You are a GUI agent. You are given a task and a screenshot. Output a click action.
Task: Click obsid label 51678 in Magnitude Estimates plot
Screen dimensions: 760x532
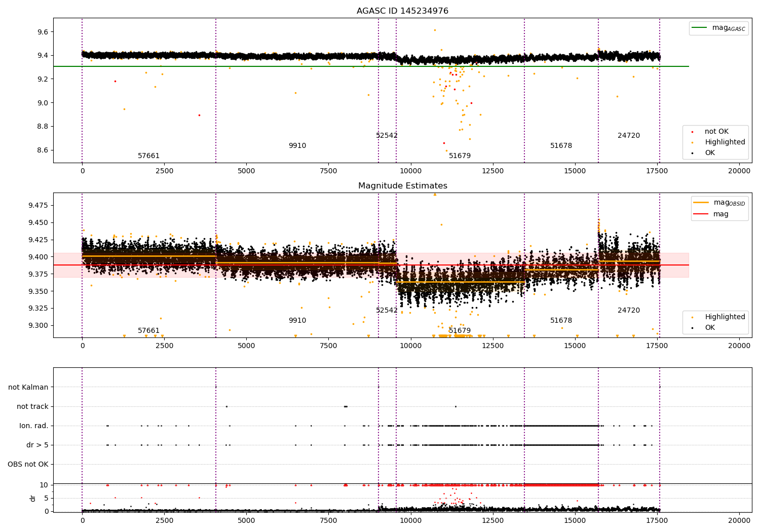coord(561,321)
